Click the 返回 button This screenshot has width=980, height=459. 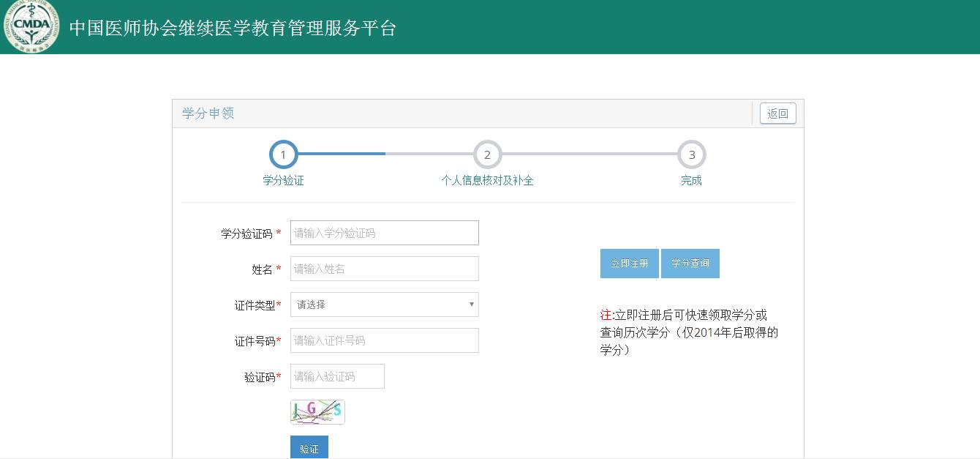click(777, 113)
